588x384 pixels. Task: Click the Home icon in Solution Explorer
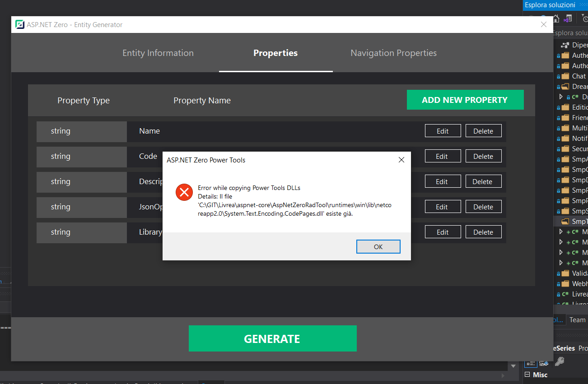[x=556, y=19]
